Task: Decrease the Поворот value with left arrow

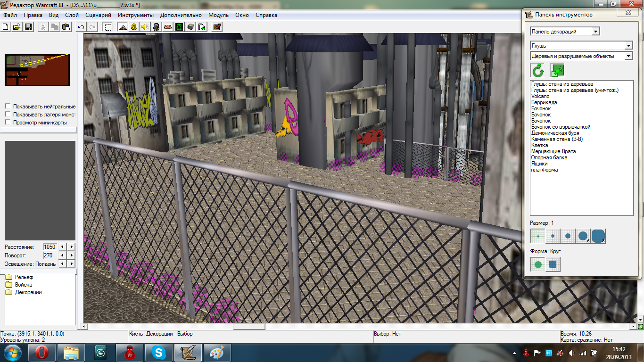Action: click(x=63, y=255)
